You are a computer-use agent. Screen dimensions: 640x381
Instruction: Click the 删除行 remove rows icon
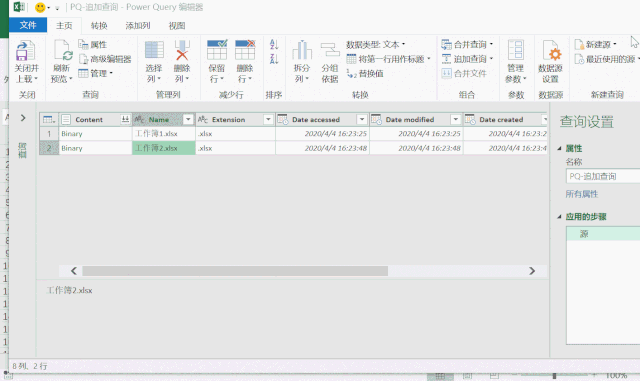click(x=245, y=50)
